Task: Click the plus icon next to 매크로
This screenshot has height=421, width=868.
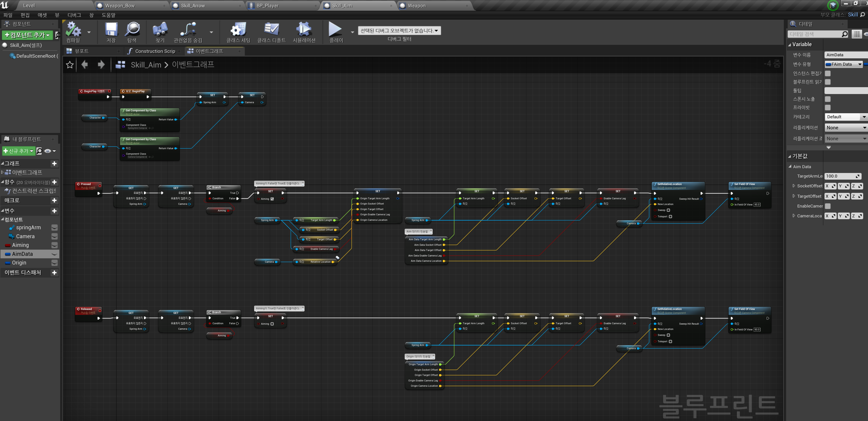Action: pos(54,201)
